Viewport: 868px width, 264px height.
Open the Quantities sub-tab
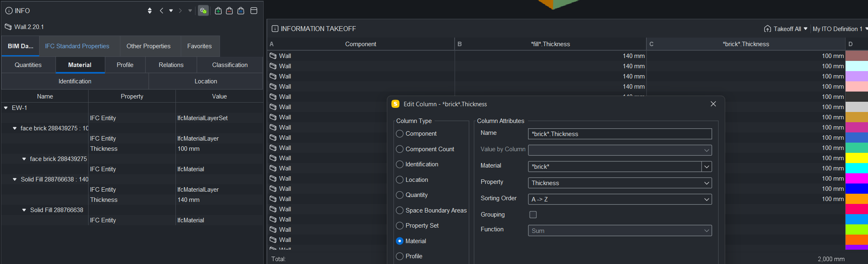(28, 65)
